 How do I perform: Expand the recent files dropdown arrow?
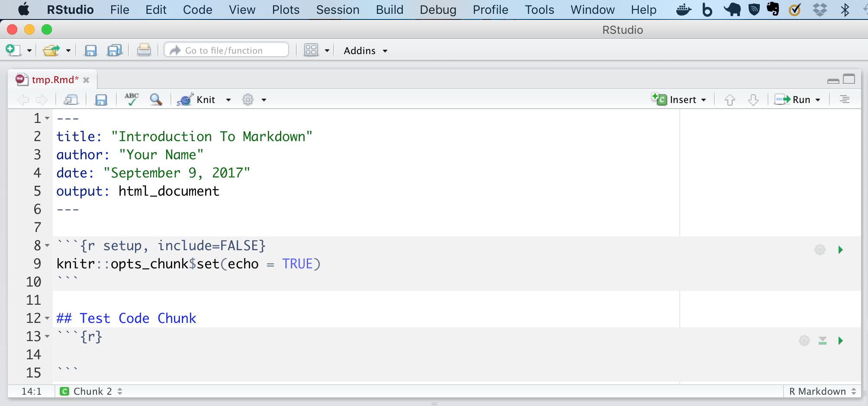[x=68, y=51]
